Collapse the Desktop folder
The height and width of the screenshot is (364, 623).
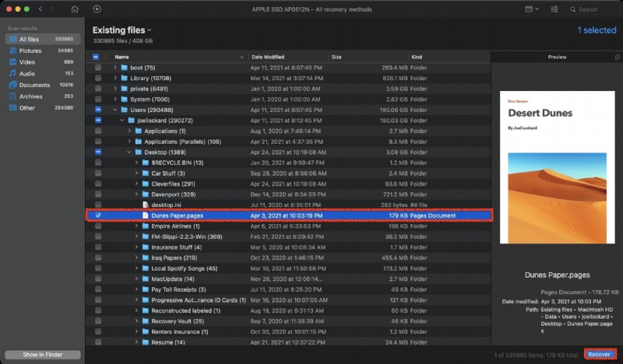[x=129, y=152]
